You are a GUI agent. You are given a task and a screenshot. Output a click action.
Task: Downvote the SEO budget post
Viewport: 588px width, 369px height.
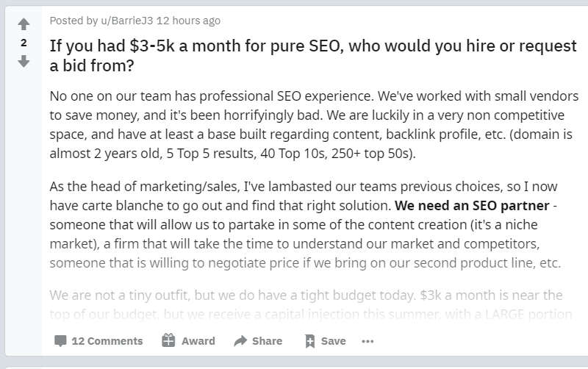point(24,61)
